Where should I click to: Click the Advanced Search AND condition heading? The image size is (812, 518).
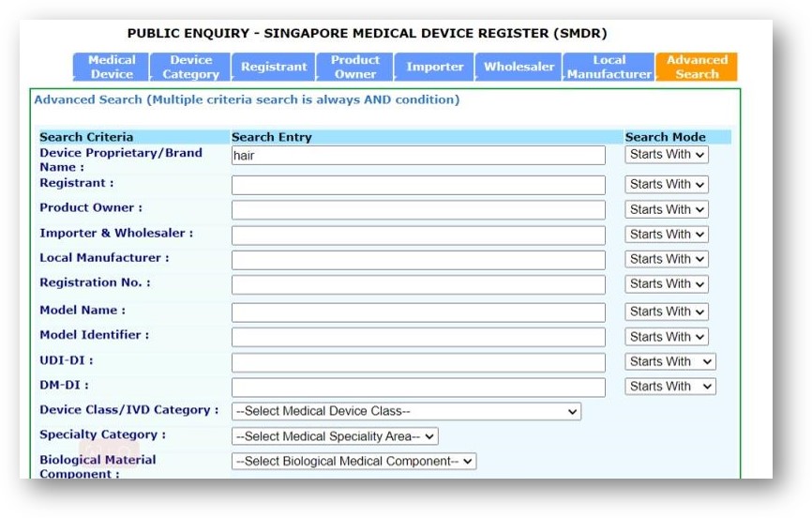point(247,99)
